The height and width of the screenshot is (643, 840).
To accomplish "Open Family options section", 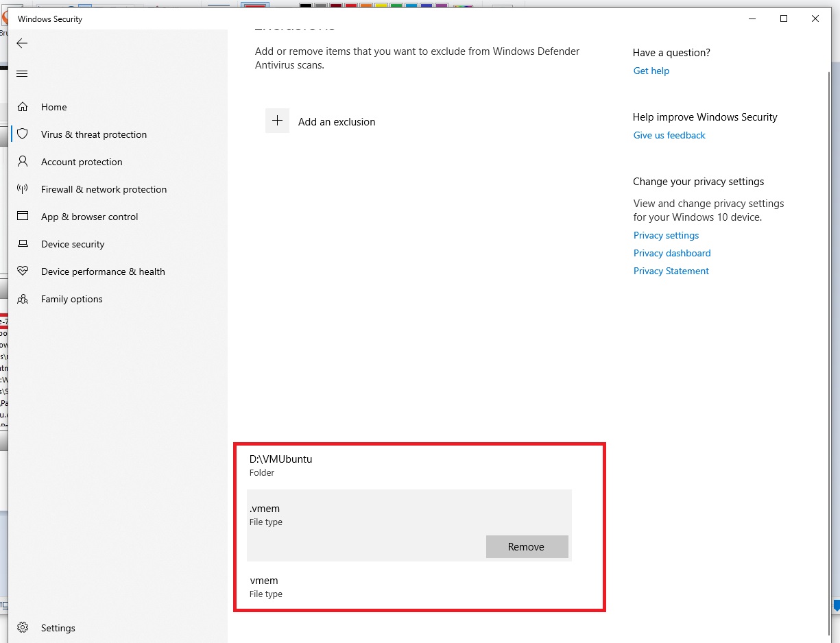I will point(71,299).
